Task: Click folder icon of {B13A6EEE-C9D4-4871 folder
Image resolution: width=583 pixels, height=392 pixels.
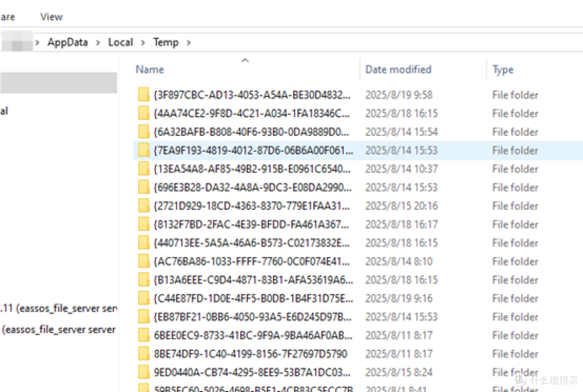Action: 144,280
